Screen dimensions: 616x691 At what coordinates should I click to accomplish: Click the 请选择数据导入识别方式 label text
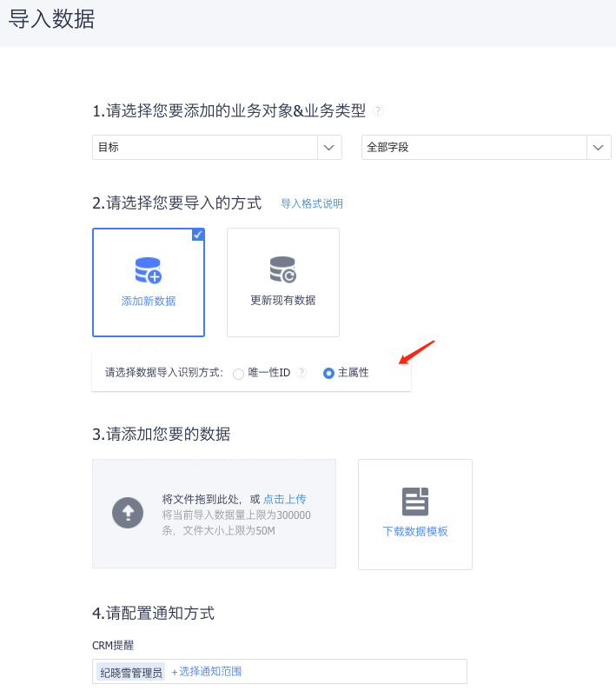coord(164,373)
